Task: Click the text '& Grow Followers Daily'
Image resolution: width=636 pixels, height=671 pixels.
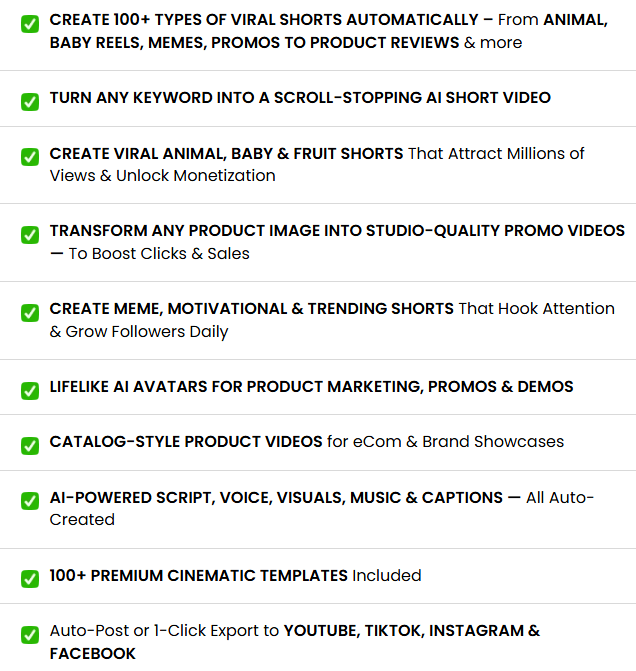Action: 139,332
